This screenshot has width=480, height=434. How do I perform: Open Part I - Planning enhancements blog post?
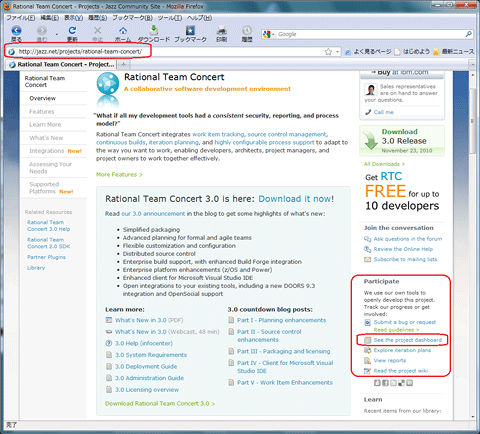pyautogui.click(x=281, y=320)
